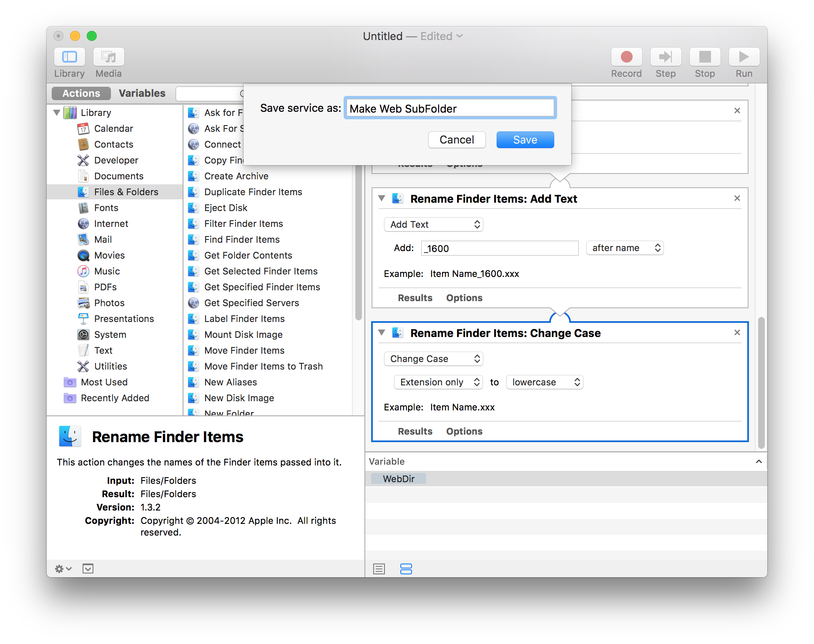Remove the top workflow action with its X
The width and height of the screenshot is (814, 644).
coord(737,111)
